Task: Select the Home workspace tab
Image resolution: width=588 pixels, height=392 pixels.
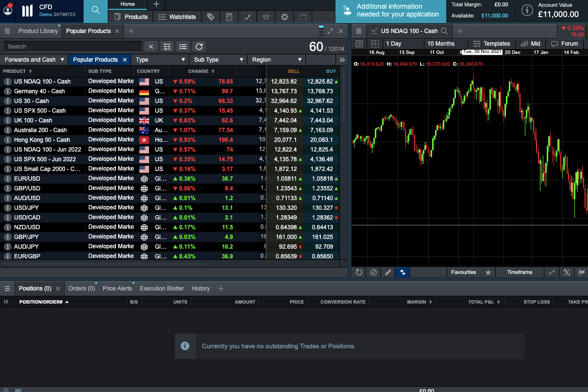Action: pos(128,4)
